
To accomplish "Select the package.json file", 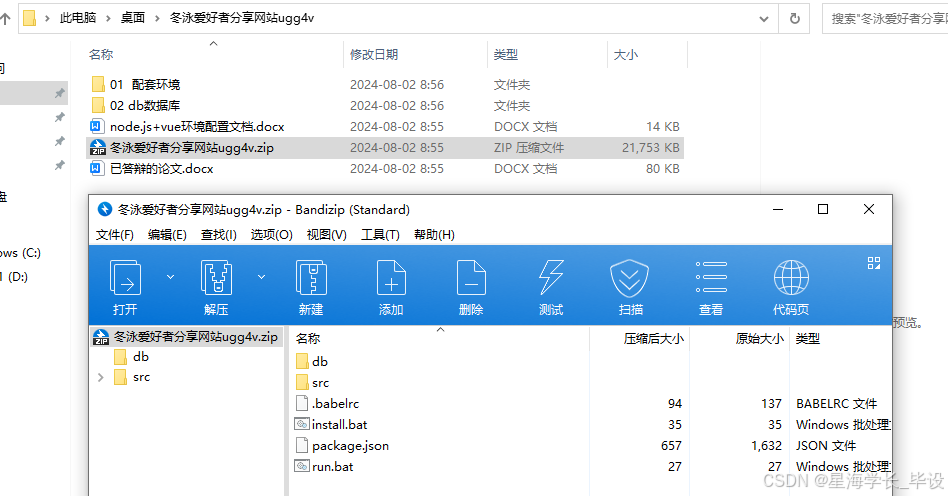I will pos(342,446).
